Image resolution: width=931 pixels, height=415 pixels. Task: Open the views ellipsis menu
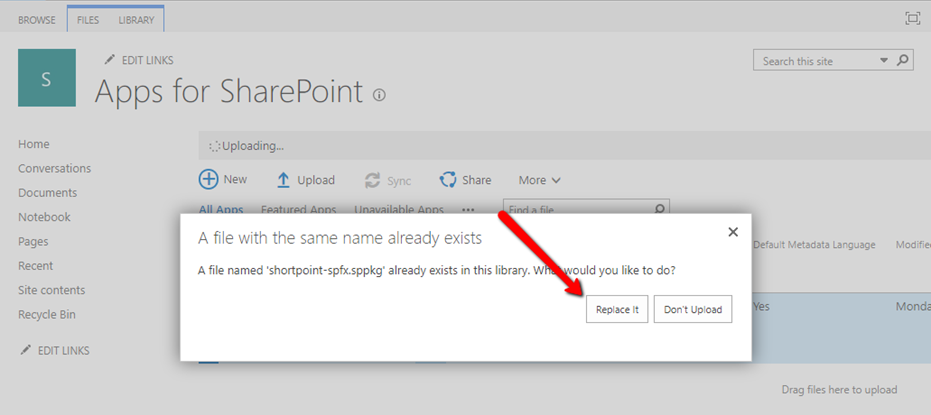pyautogui.click(x=468, y=209)
